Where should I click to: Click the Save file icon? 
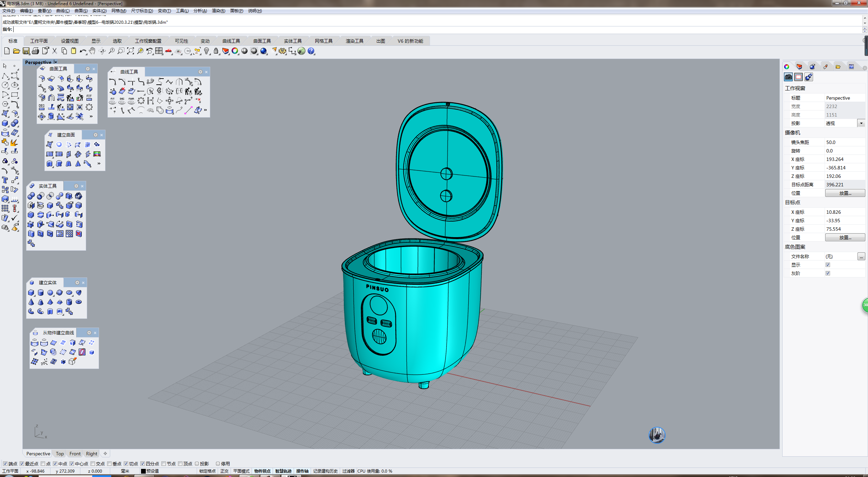[26, 51]
